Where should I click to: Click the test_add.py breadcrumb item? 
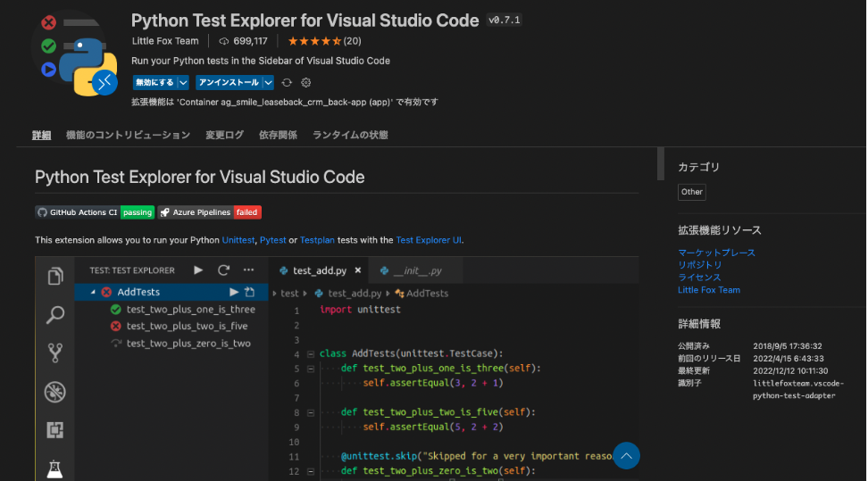point(349,294)
